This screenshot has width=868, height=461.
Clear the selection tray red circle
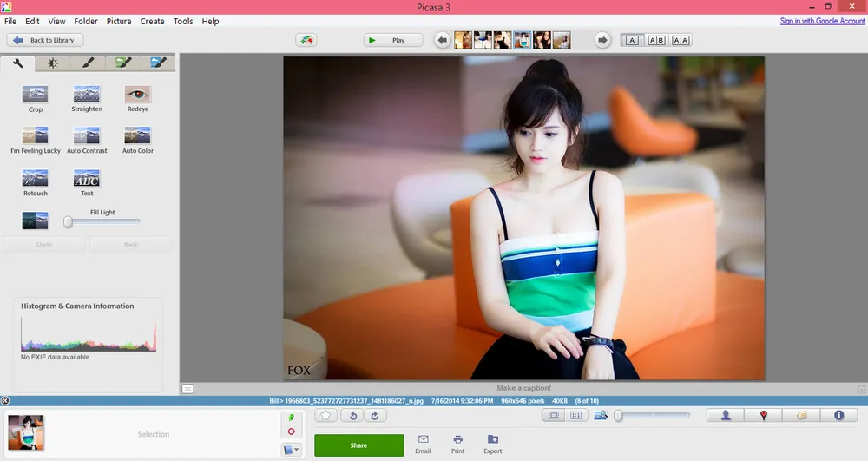pyautogui.click(x=291, y=431)
